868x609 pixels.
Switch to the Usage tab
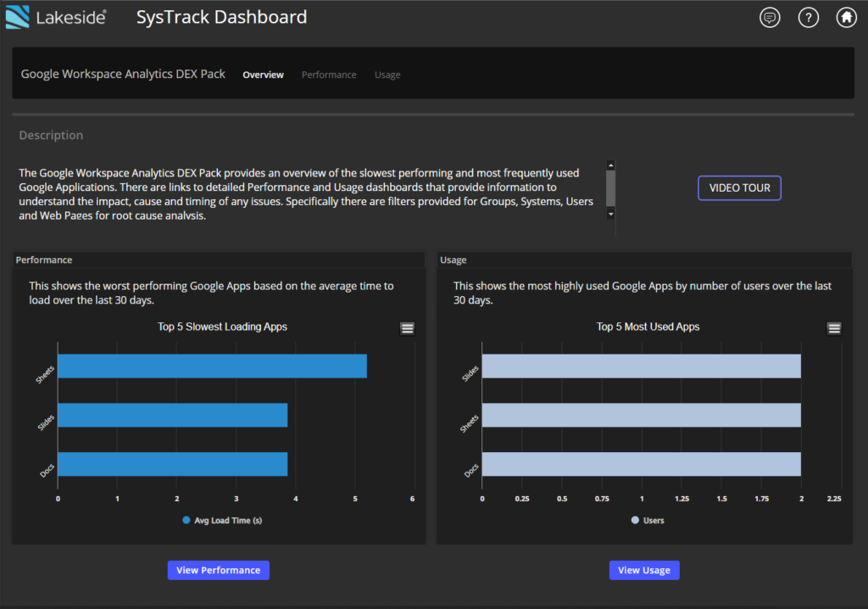pos(387,75)
